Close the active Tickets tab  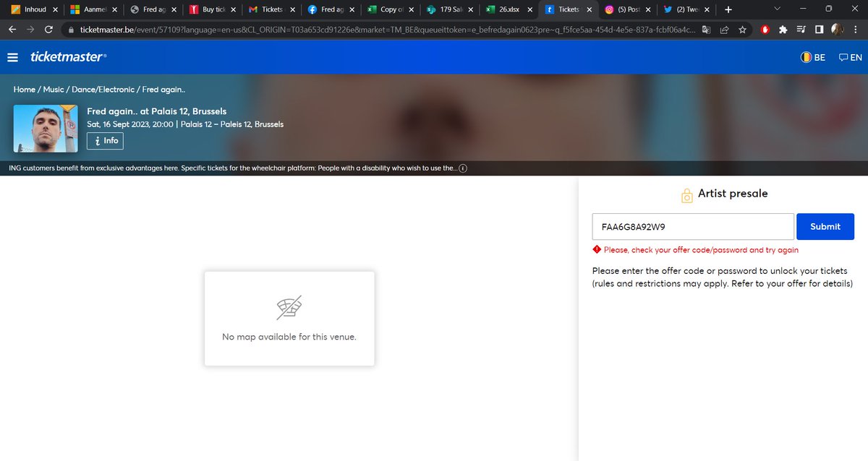click(x=589, y=9)
